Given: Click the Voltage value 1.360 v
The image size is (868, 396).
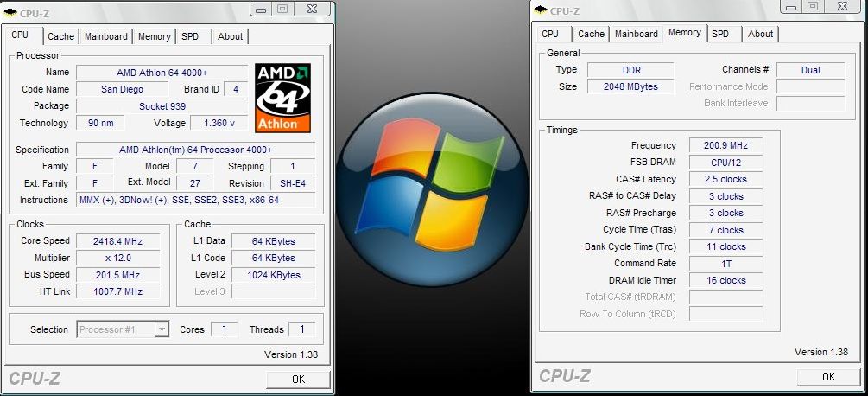Looking at the screenshot, I should (219, 123).
